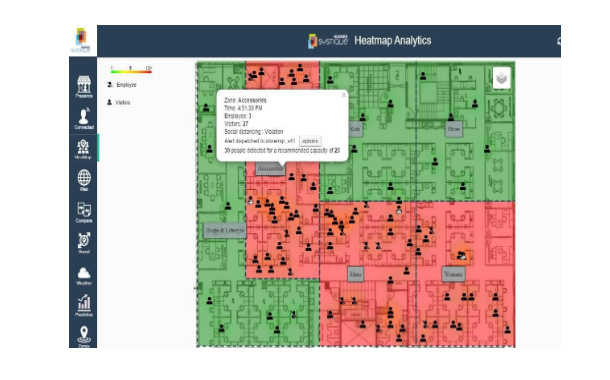Click the Employee legend entry
The width and height of the screenshot is (610, 380).
(122, 84)
